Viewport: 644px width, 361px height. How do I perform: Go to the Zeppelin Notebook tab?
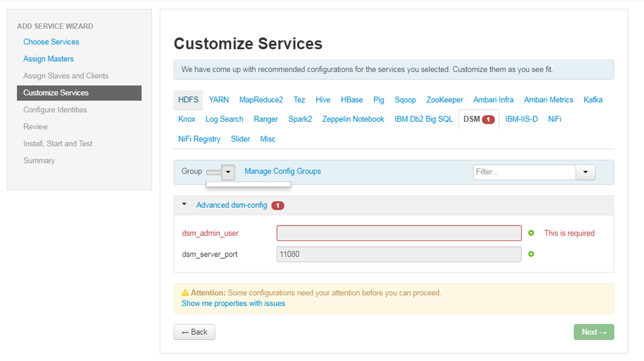(x=353, y=119)
